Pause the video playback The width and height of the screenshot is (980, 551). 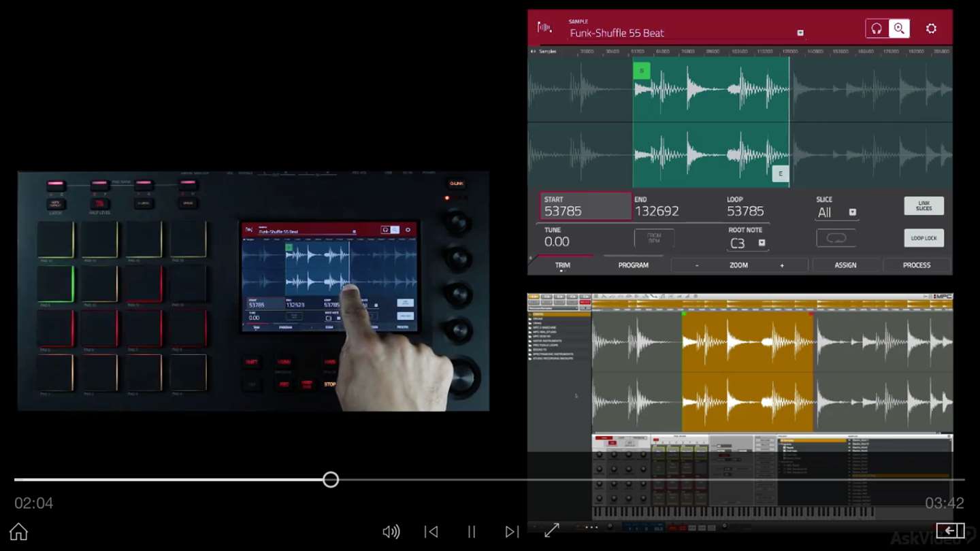471,531
